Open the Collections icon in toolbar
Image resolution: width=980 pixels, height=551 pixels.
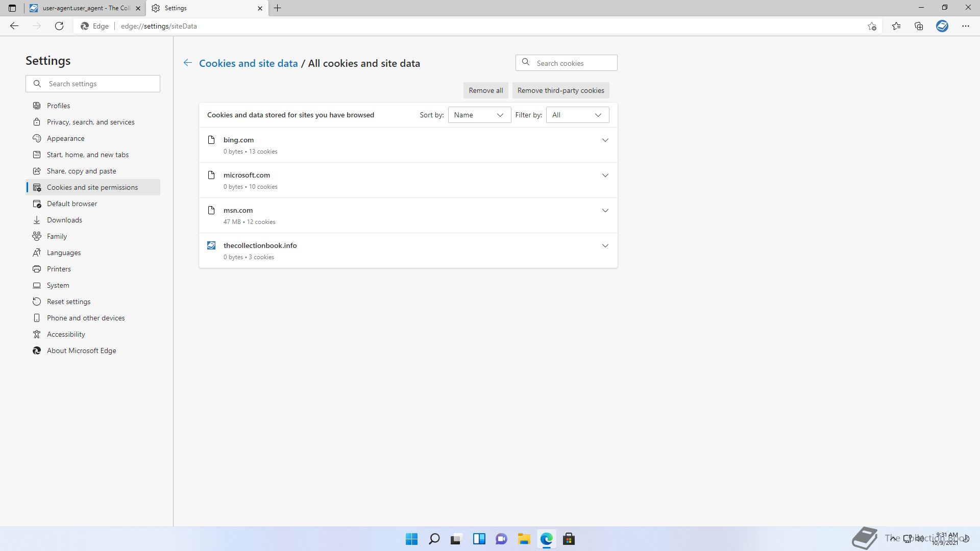click(919, 26)
